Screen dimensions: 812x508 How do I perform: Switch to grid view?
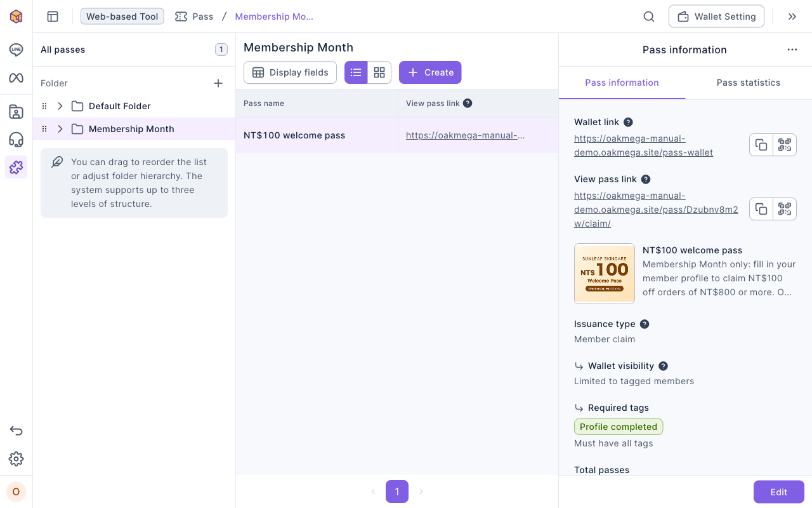tap(379, 72)
